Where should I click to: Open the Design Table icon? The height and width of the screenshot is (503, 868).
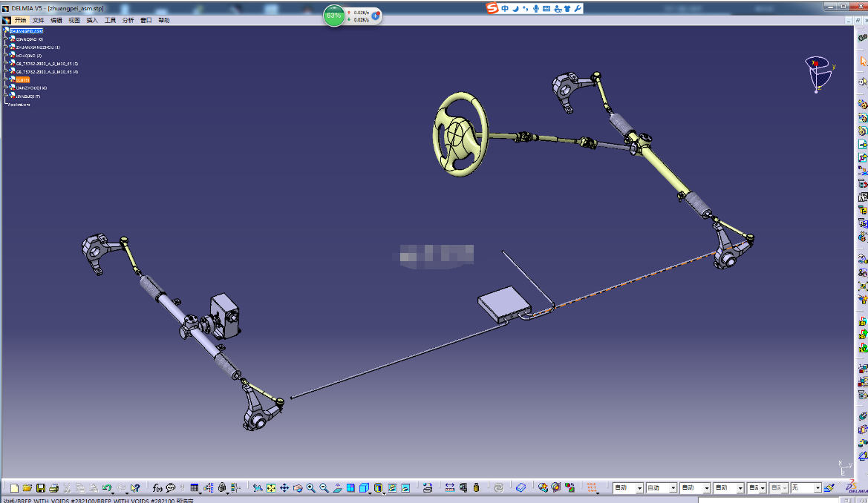[195, 488]
